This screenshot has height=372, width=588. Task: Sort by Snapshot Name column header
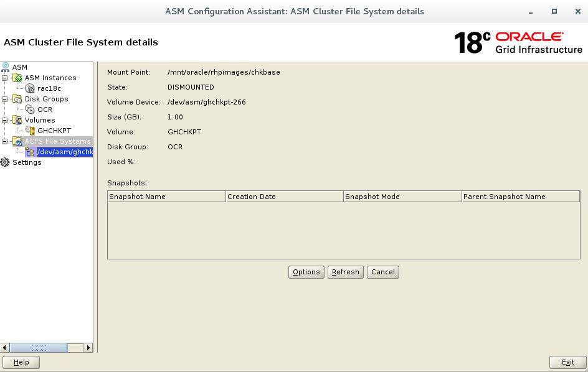[166, 197]
